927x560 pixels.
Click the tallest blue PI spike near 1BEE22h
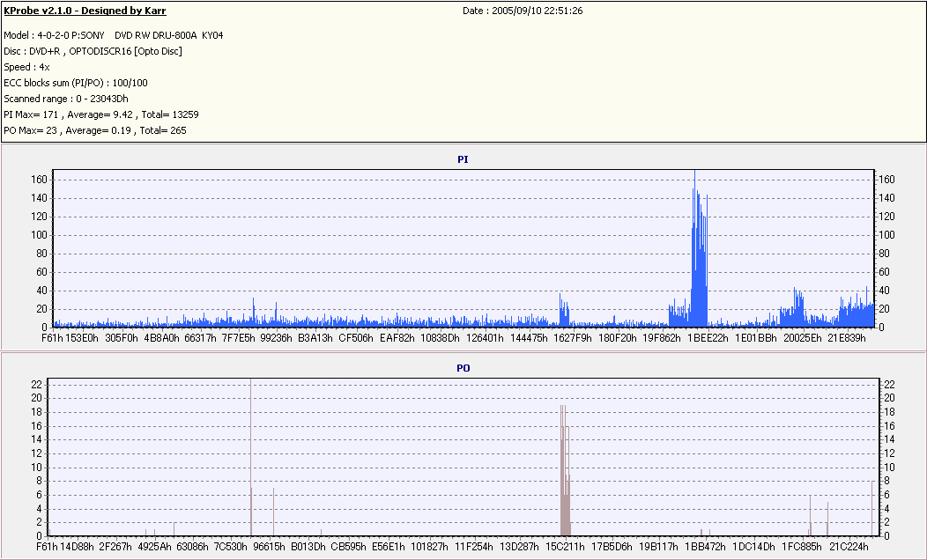click(x=694, y=248)
